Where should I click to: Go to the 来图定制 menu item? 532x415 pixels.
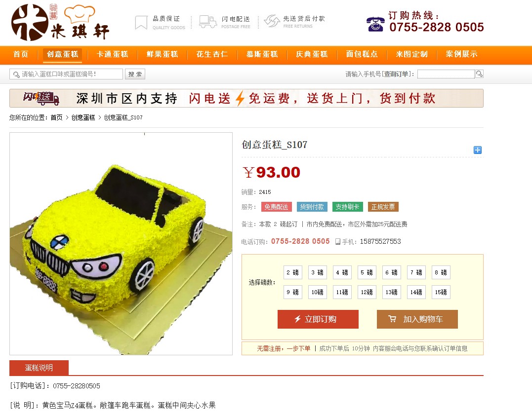tap(411, 54)
